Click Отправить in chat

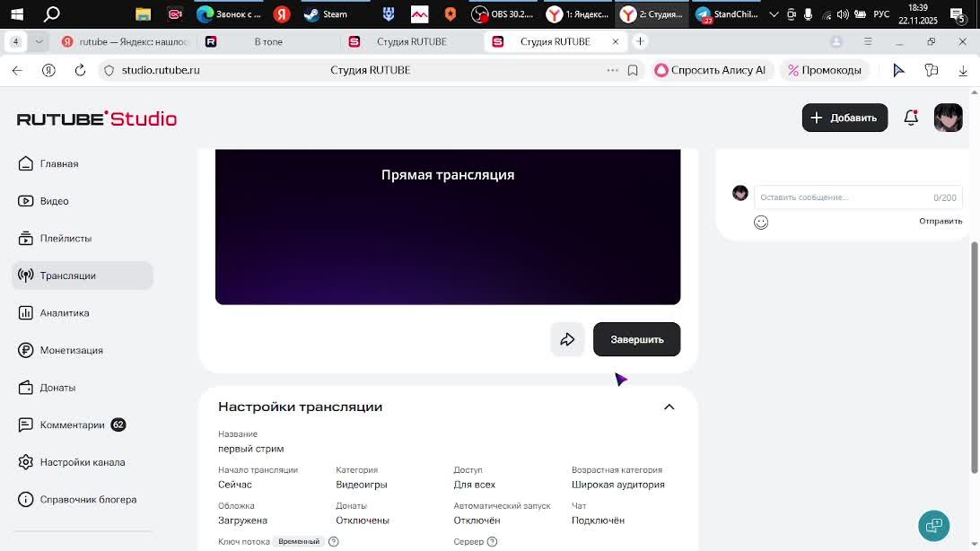point(940,221)
